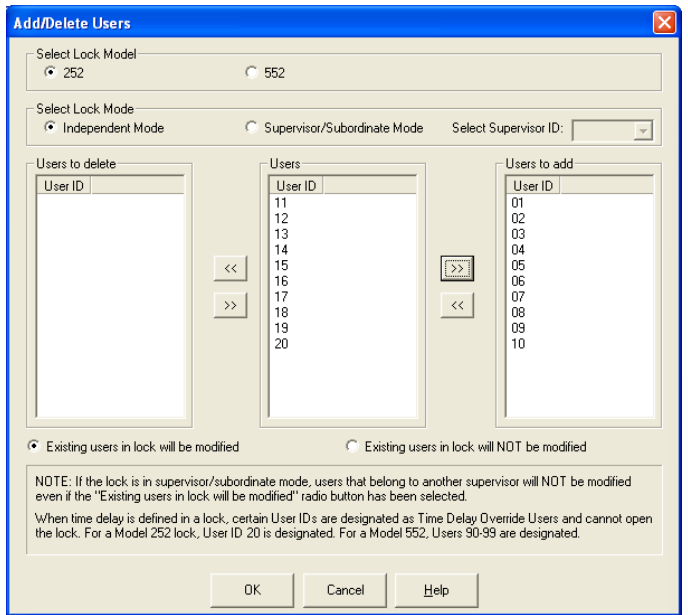
Task: Select user 05 in Users to add
Action: pos(518,265)
